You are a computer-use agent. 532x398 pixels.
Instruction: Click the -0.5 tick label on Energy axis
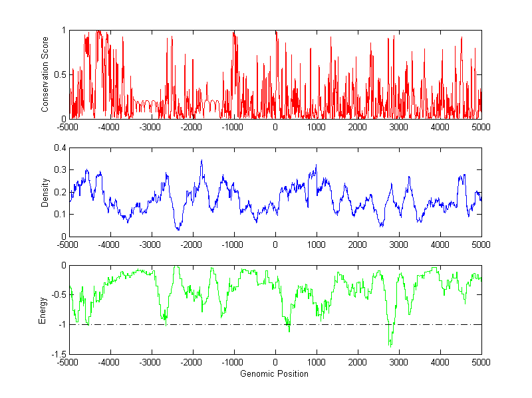(x=57, y=295)
